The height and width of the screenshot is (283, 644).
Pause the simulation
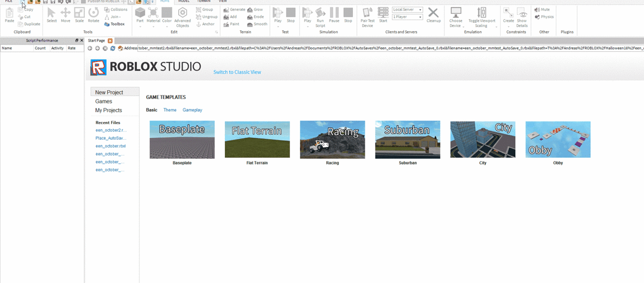(x=334, y=15)
